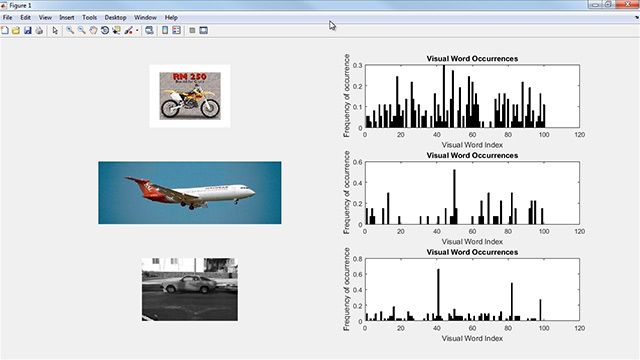Click top plot 'Frequency of occurrence' y-label
The width and height of the screenshot is (640, 360).
point(347,96)
